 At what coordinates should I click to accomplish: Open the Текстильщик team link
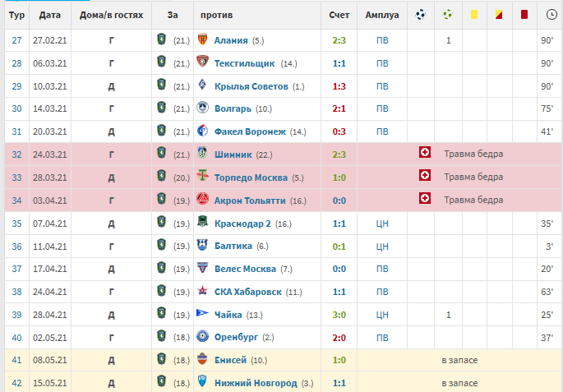[245, 63]
